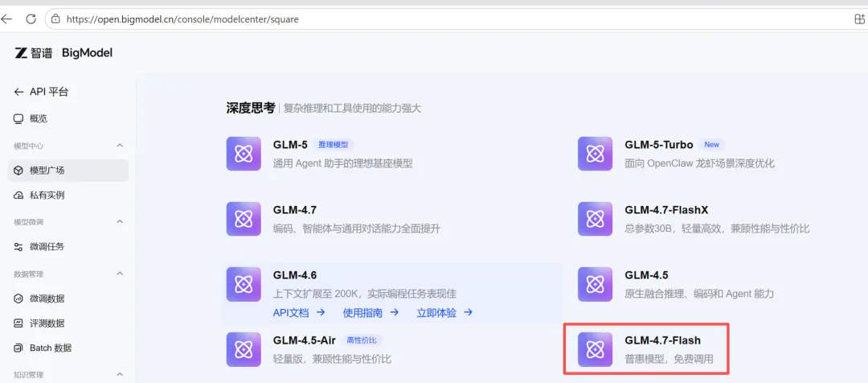868x383 pixels.
Task: Click the New tag on GLM-5-Turbo
Action: point(711,145)
